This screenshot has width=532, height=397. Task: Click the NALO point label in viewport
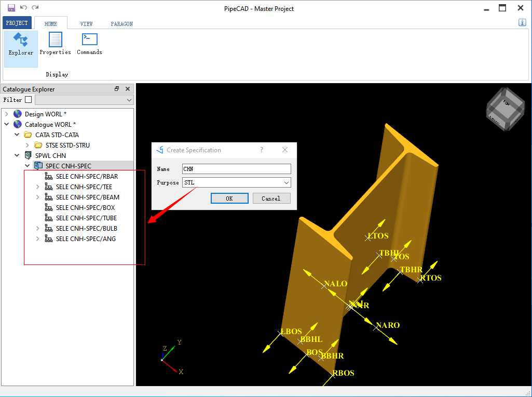(x=336, y=284)
